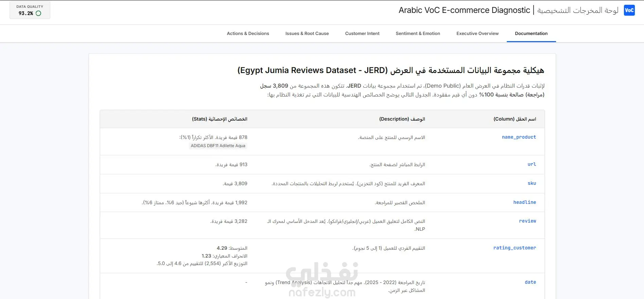
Task: Click the 878 unique values stat
Action: [x=213, y=138]
